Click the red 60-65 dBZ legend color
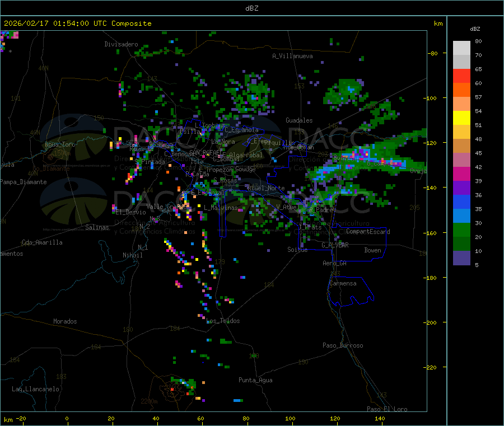 461,76
